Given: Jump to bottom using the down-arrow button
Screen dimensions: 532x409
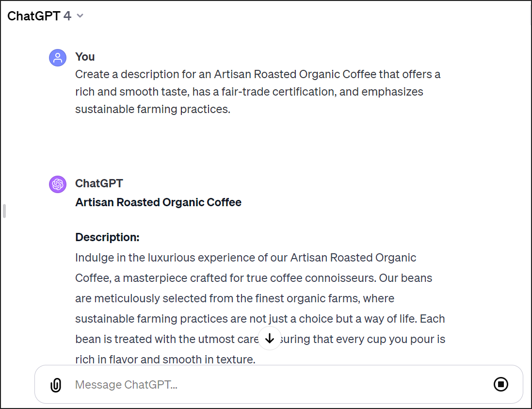Looking at the screenshot, I should coord(270,338).
